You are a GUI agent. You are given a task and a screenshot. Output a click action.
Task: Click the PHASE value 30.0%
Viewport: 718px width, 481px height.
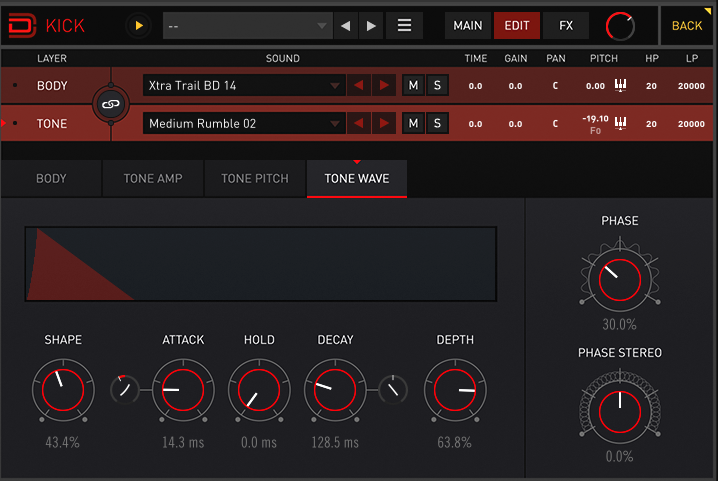click(x=620, y=324)
